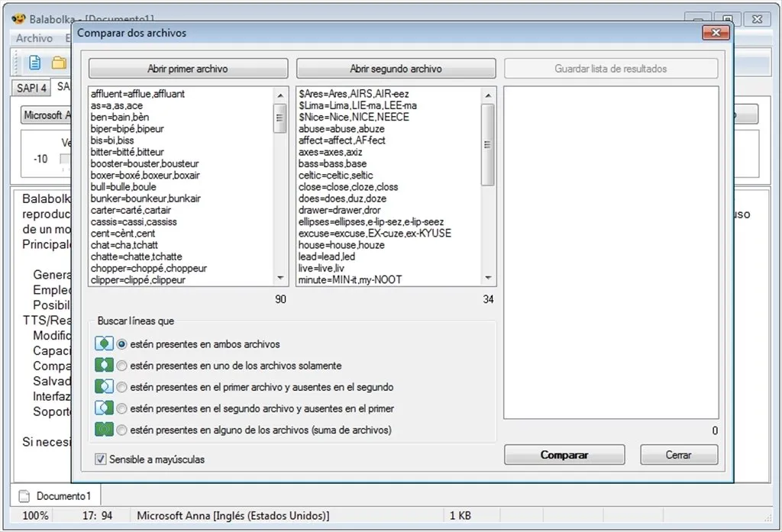Click the 'Abrir primer archivo' button
782x532 pixels.
188,69
